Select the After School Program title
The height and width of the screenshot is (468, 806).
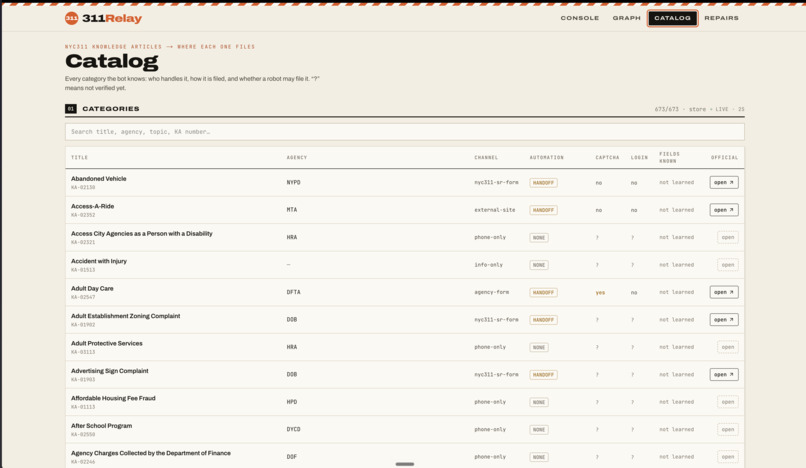tap(101, 426)
